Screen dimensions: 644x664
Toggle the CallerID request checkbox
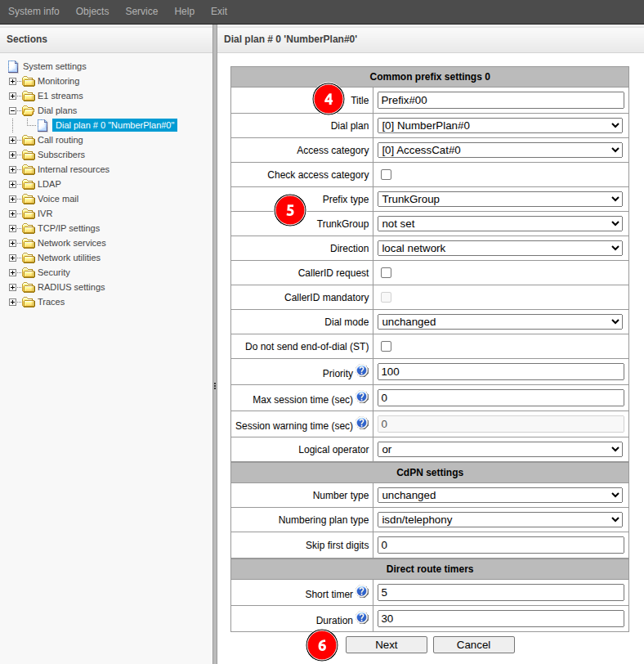click(x=387, y=272)
